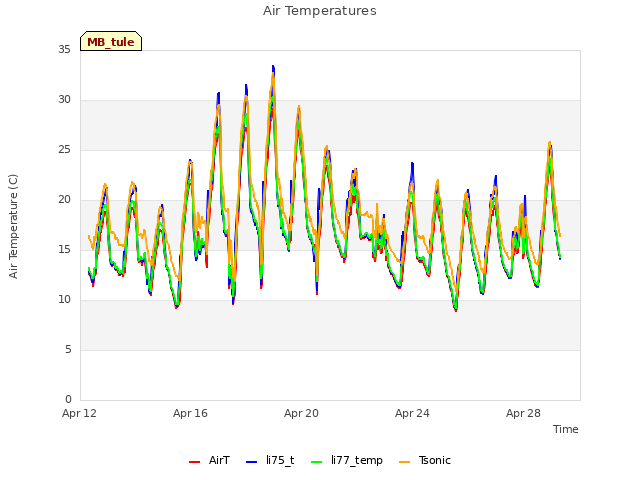Click the 20 y-axis tick label

(x=64, y=200)
